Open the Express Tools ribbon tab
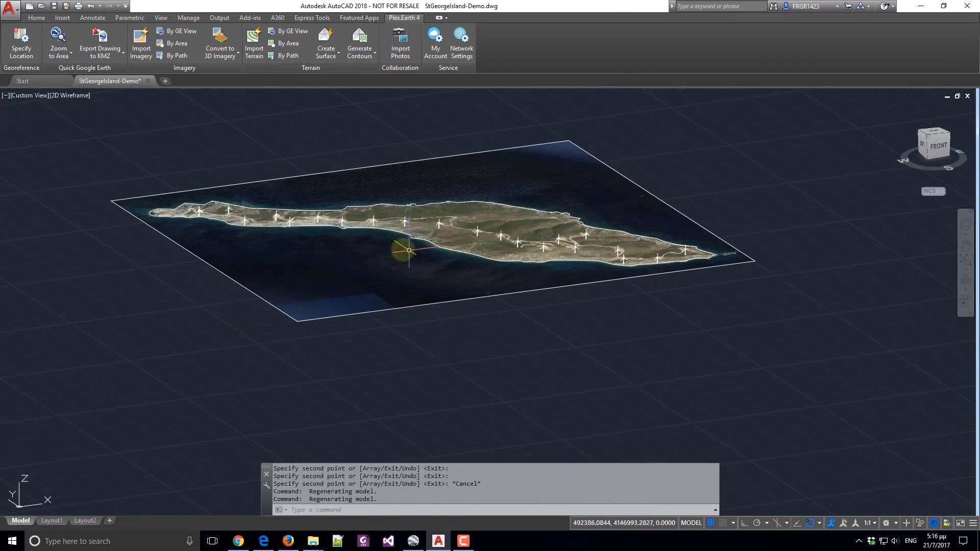The width and height of the screenshot is (980, 551). 311,18
